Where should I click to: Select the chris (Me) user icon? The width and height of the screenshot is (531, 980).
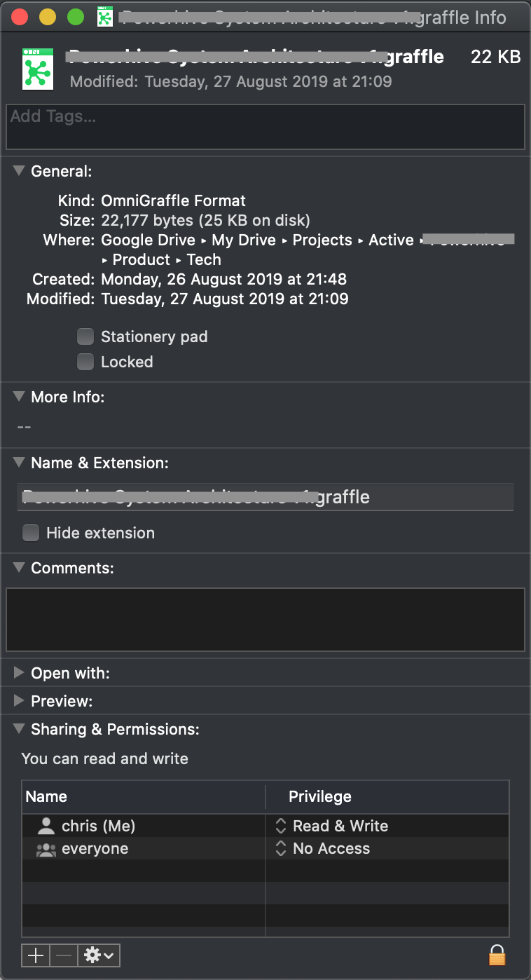pyautogui.click(x=46, y=826)
